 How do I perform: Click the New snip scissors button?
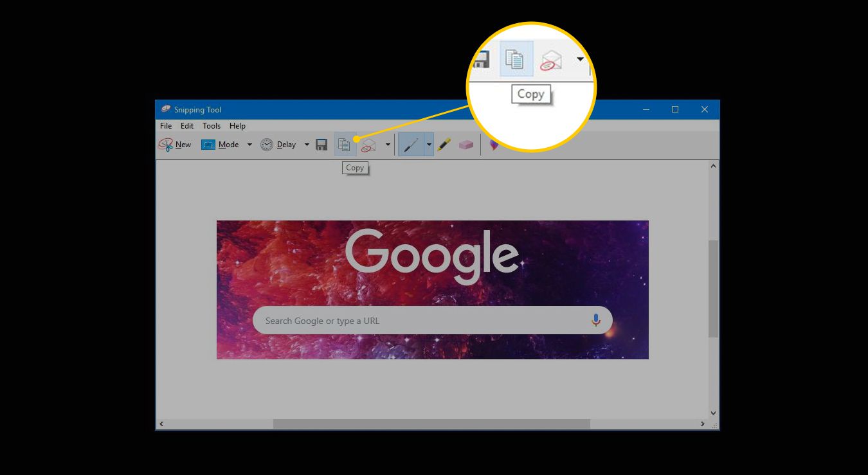[x=175, y=145]
